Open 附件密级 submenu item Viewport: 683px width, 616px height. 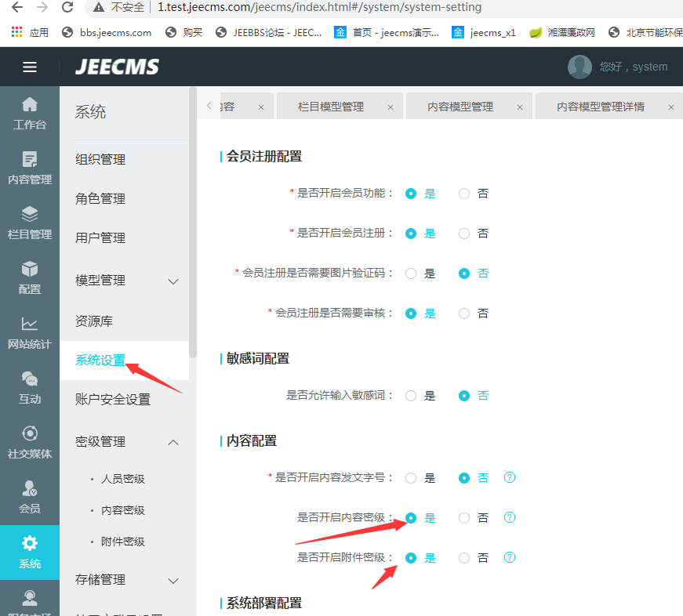tap(123, 542)
